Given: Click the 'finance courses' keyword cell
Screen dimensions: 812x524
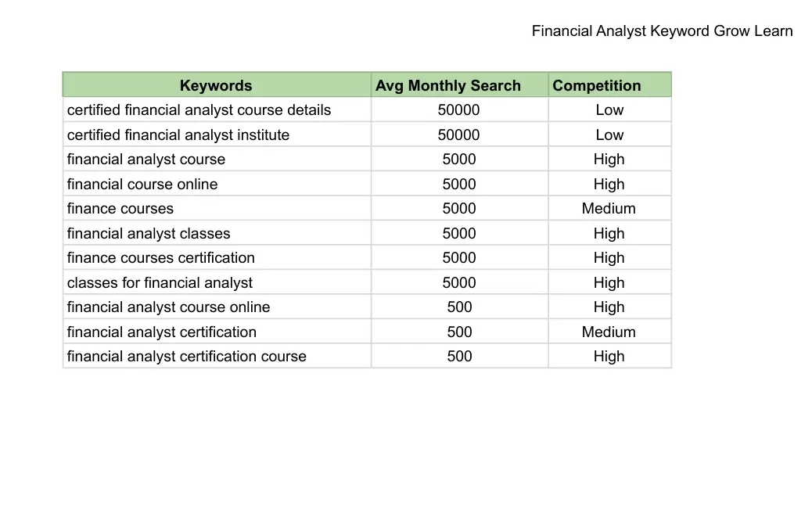Looking at the screenshot, I should coord(120,209).
